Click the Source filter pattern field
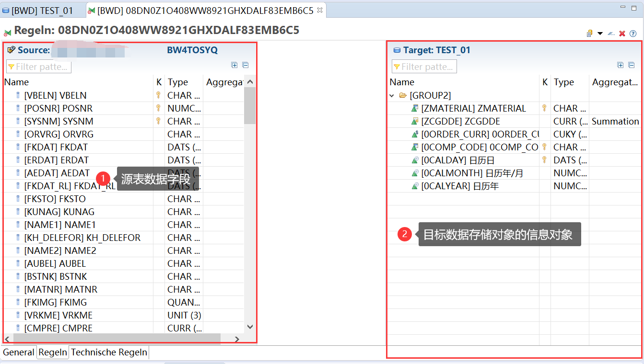This screenshot has height=364, width=644. tap(38, 67)
